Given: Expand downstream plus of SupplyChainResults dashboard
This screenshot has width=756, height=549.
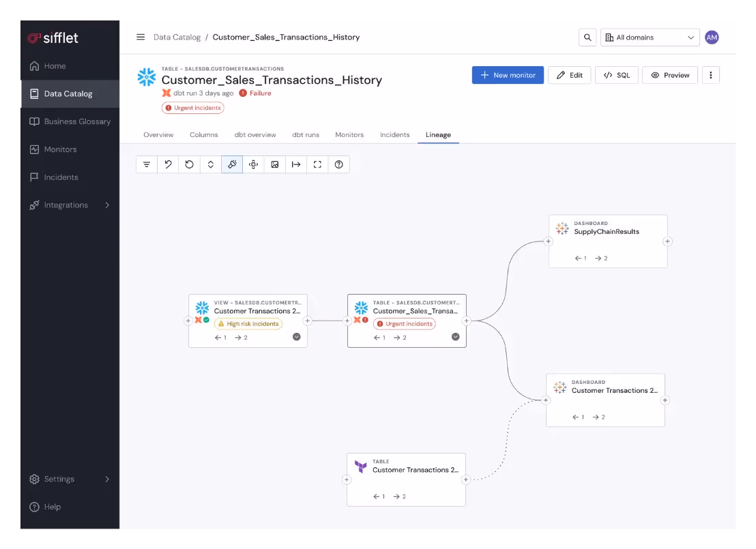Looking at the screenshot, I should click(668, 241).
